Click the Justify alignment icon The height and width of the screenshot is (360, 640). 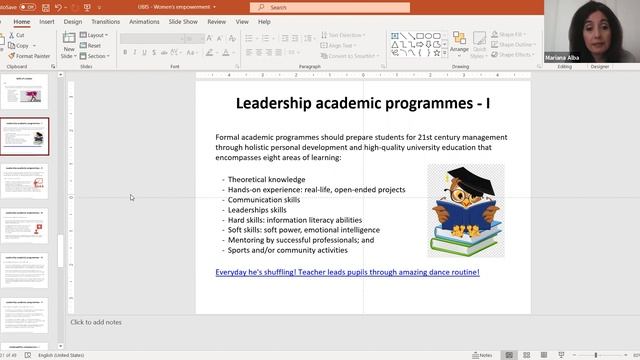278,52
